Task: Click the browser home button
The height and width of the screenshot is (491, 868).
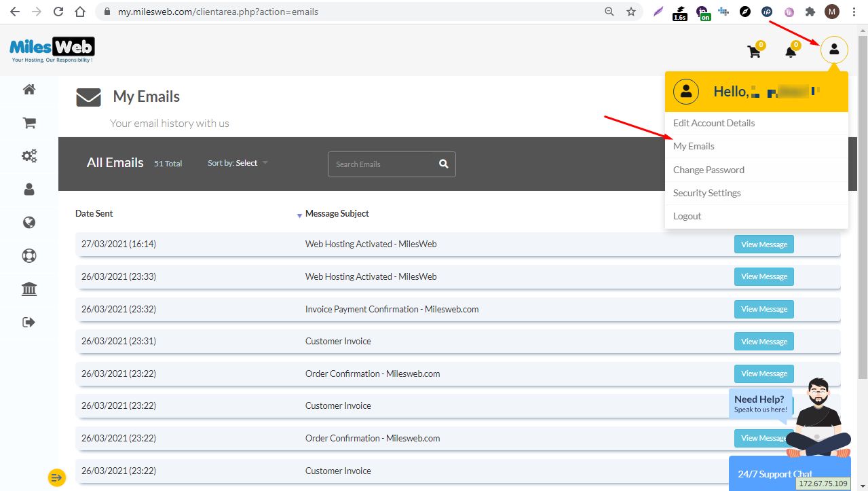Action: (x=80, y=12)
